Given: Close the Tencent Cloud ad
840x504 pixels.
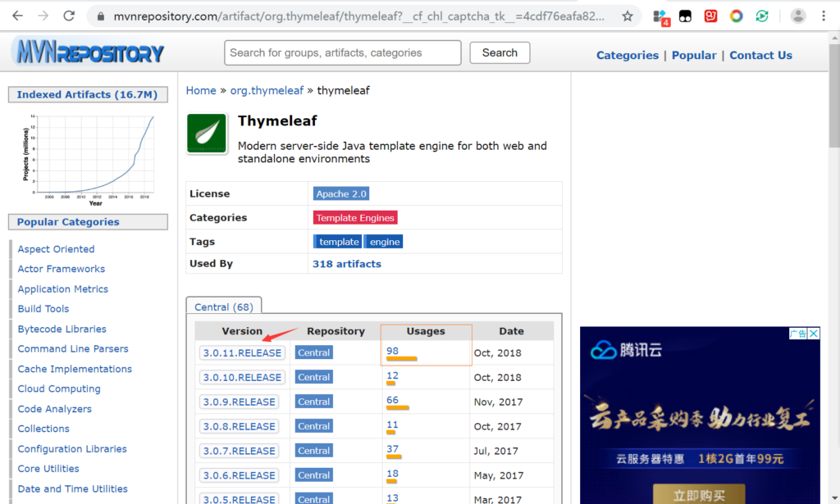Looking at the screenshot, I should point(814,334).
